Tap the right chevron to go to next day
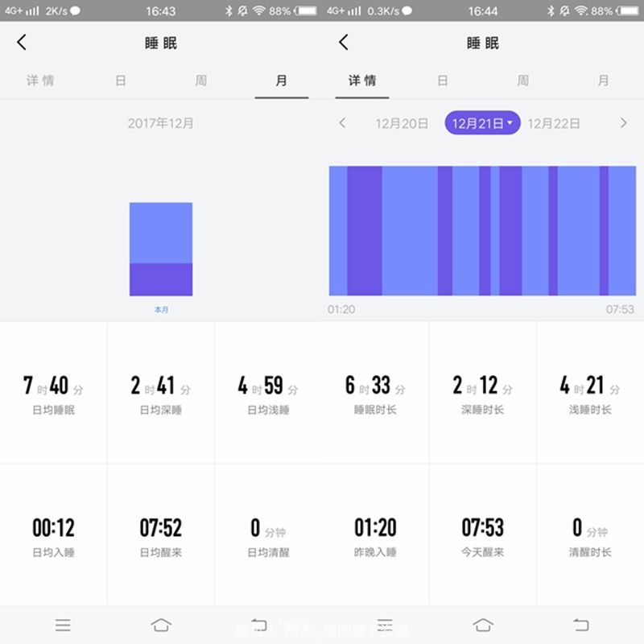 624,123
